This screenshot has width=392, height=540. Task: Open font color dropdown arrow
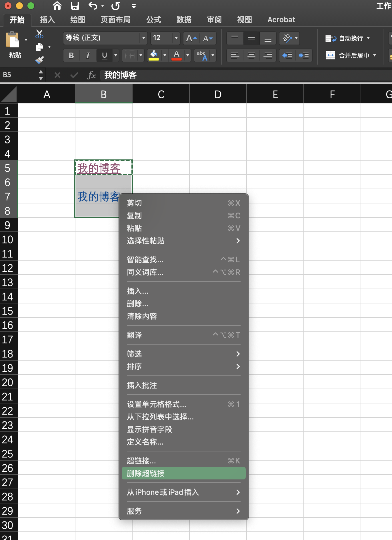coord(188,55)
